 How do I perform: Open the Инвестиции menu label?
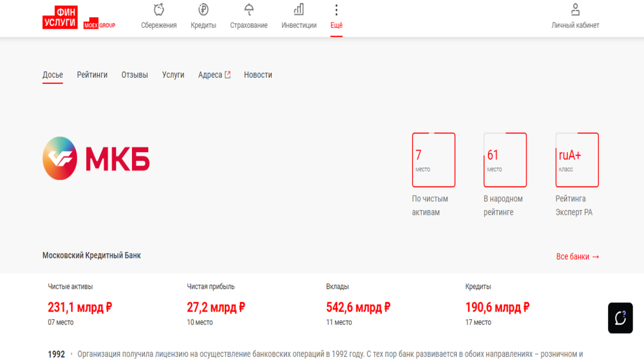tap(299, 25)
